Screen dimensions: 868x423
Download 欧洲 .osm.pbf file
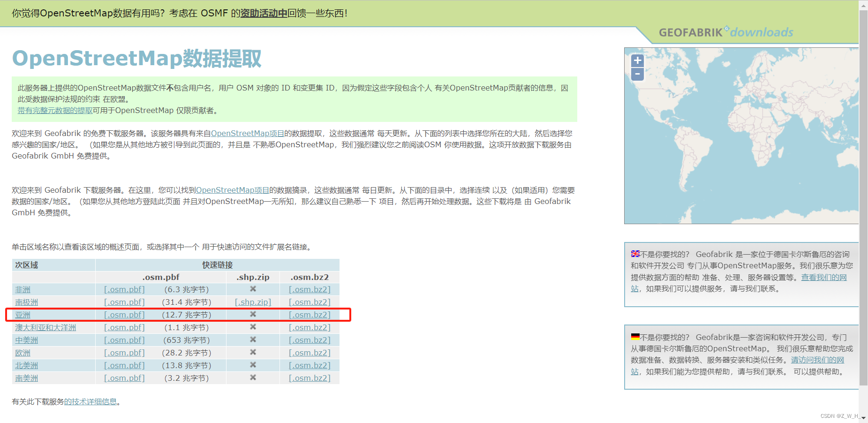[124, 353]
